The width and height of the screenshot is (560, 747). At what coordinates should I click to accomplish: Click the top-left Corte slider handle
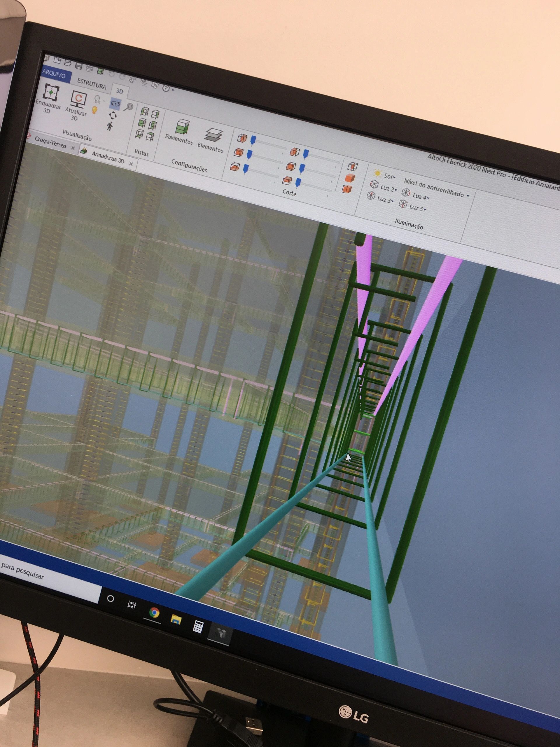253,140
